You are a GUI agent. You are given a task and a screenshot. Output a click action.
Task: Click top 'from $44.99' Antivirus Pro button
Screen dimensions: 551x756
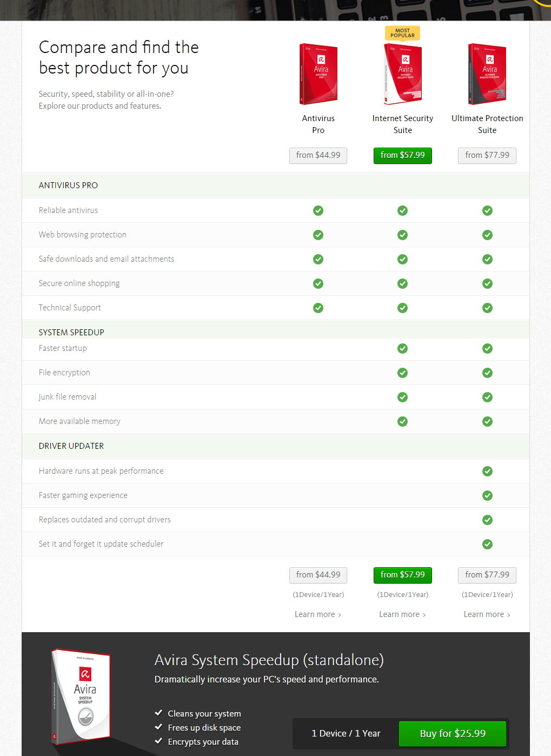point(318,155)
